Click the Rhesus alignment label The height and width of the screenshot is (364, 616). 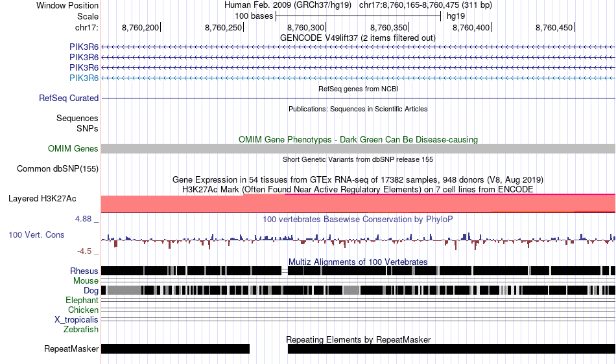pyautogui.click(x=84, y=271)
